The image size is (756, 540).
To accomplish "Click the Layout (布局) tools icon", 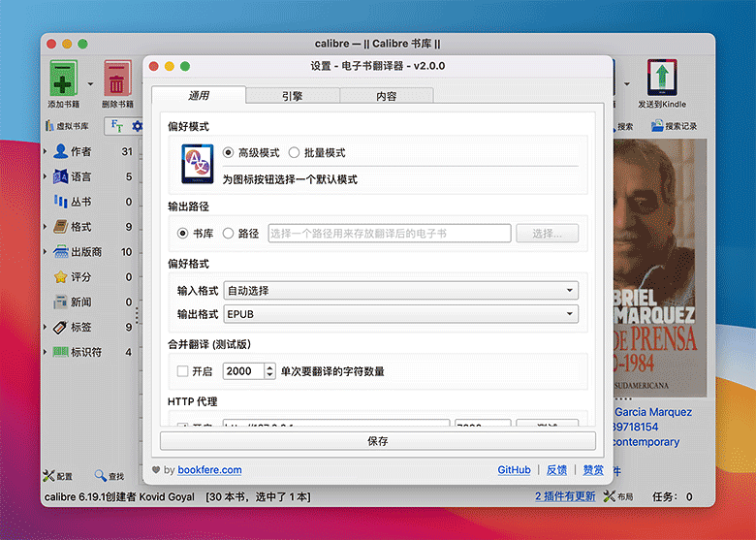I will click(x=610, y=496).
